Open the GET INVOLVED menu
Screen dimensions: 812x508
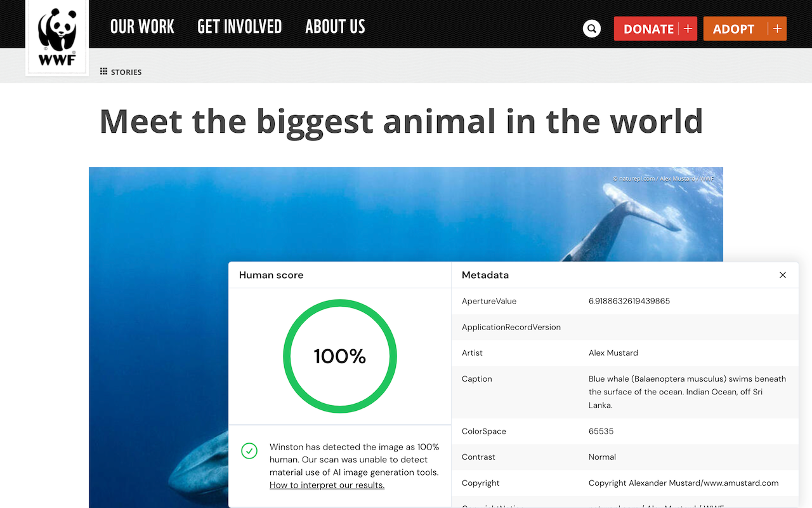240,27
